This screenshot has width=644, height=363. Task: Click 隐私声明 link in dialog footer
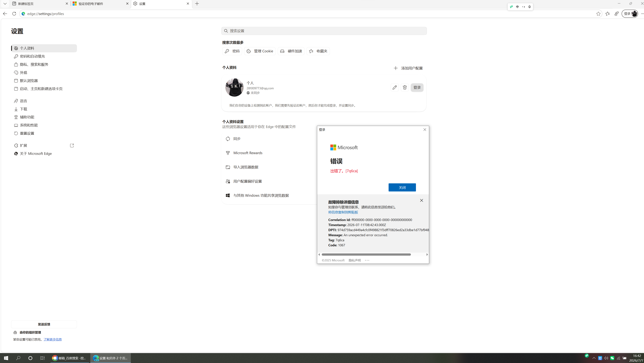point(355,260)
